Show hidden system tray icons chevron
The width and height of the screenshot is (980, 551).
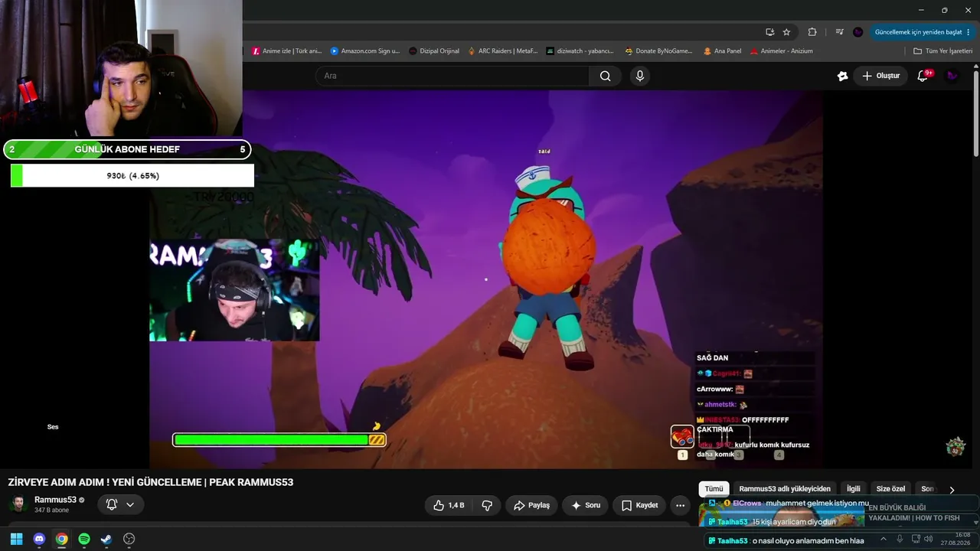(x=884, y=539)
